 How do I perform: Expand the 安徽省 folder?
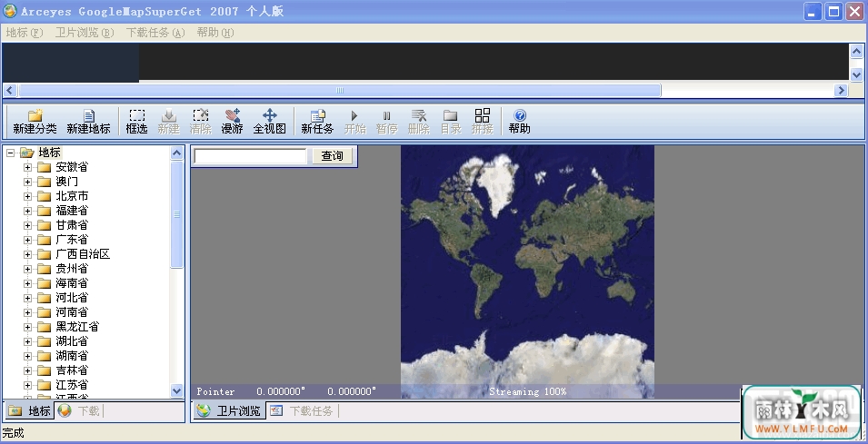tap(27, 167)
